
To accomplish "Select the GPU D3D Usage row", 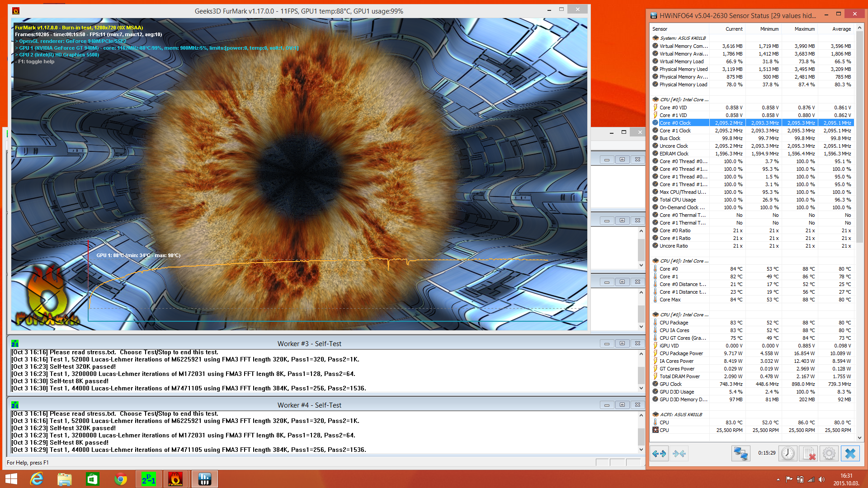I will click(752, 392).
